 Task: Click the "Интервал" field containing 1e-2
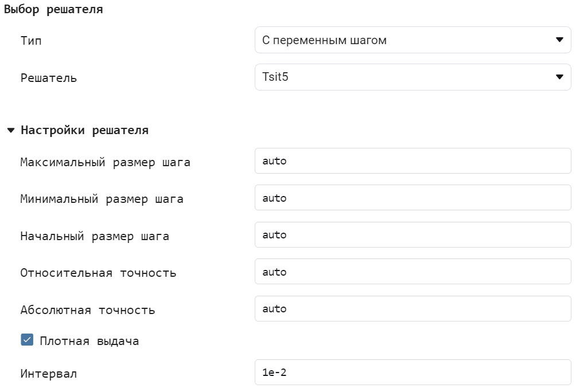tap(412, 373)
